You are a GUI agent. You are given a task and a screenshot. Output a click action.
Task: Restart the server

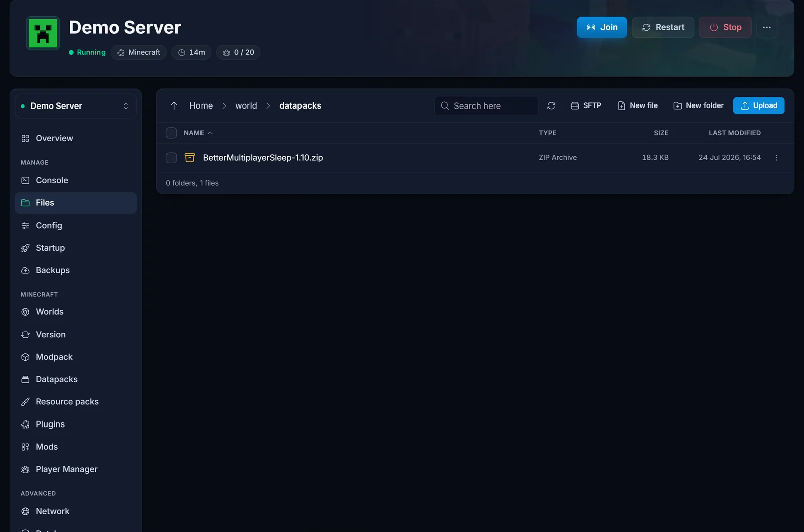coord(663,27)
